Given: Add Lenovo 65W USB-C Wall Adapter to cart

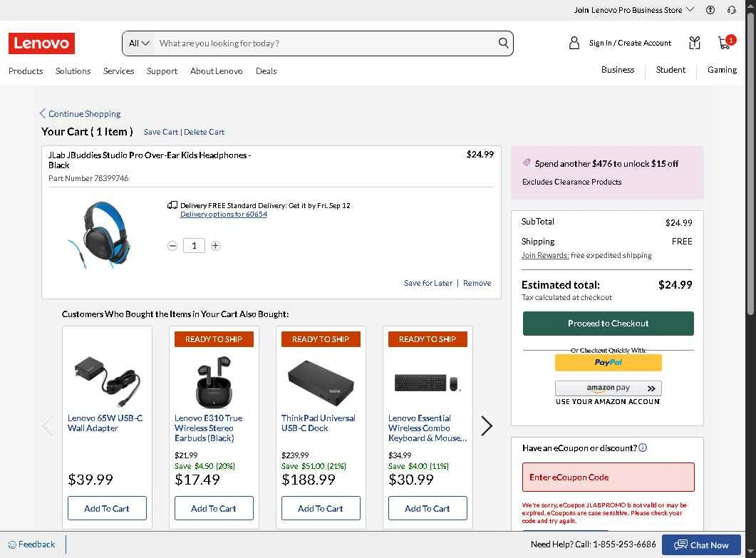Looking at the screenshot, I should pyautogui.click(x=107, y=508).
